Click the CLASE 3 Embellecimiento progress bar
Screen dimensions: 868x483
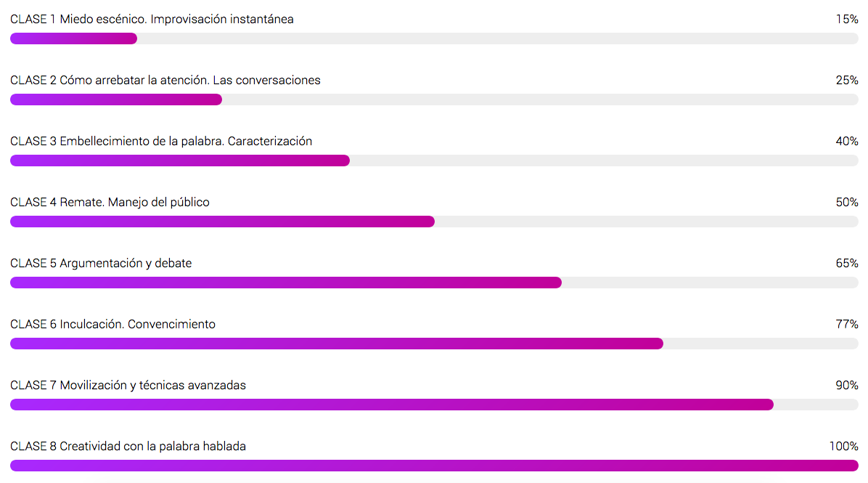coord(434,160)
